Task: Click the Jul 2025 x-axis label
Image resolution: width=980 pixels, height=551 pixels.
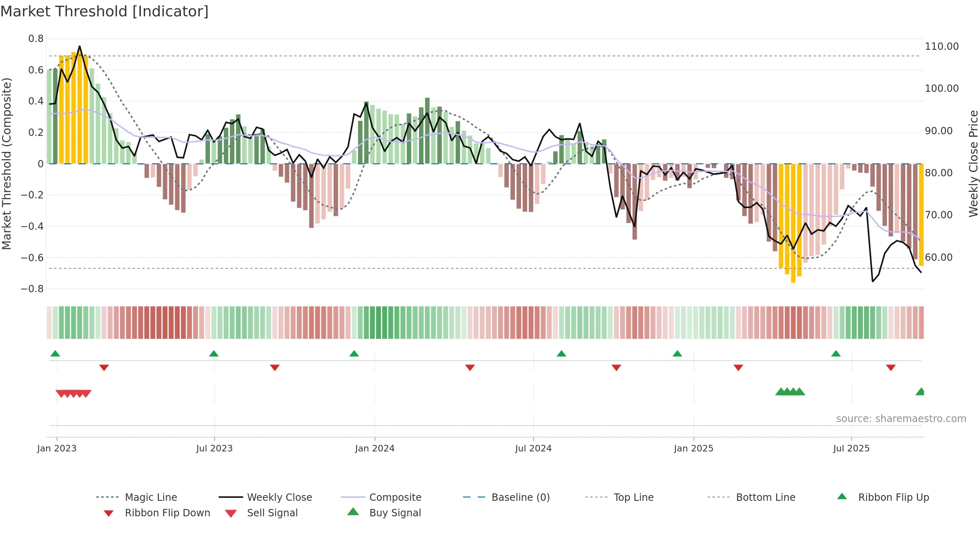Action: 851,448
